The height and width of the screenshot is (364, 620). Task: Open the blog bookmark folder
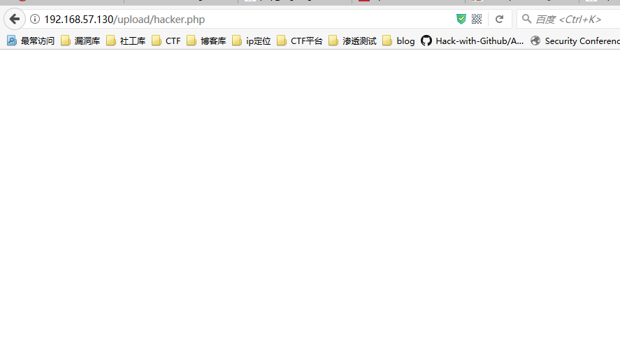click(398, 41)
